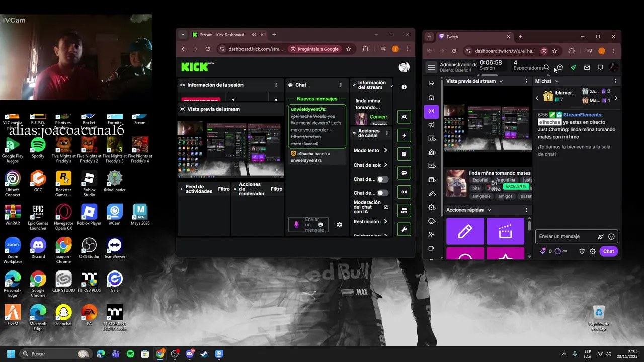This screenshot has height=362, width=644.
Task: Click Twitch edit stream info pencil tile
Action: pyautogui.click(x=465, y=231)
